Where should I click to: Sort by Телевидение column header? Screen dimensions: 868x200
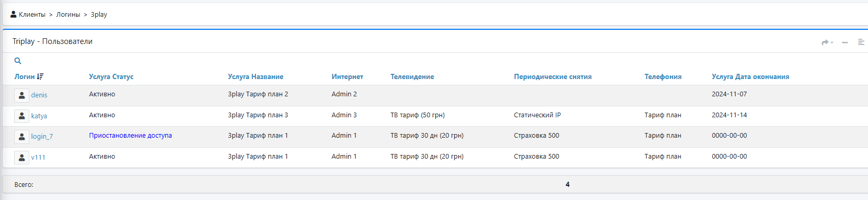tap(412, 76)
